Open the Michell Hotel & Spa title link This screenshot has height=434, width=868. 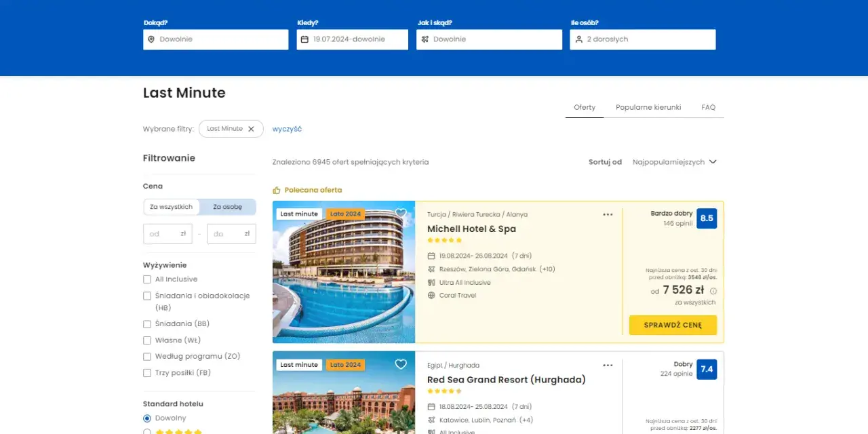[471, 229]
